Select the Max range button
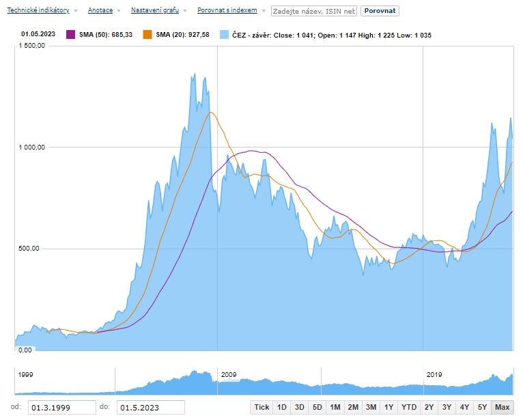The height and width of the screenshot is (420, 523). (x=502, y=407)
